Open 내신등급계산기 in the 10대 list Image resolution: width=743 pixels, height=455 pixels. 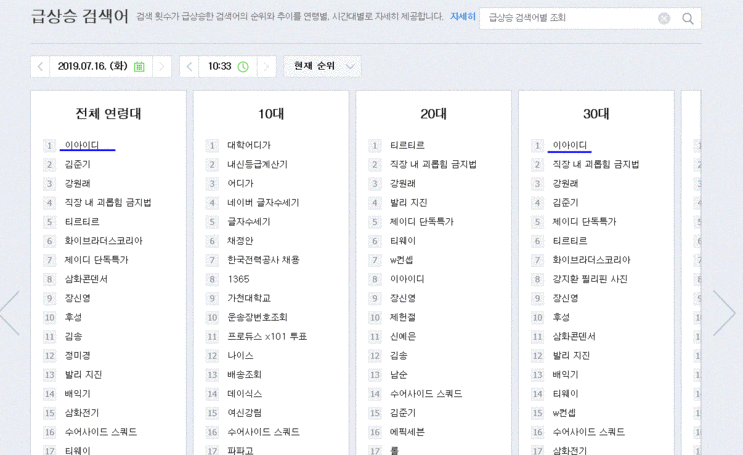[257, 164]
